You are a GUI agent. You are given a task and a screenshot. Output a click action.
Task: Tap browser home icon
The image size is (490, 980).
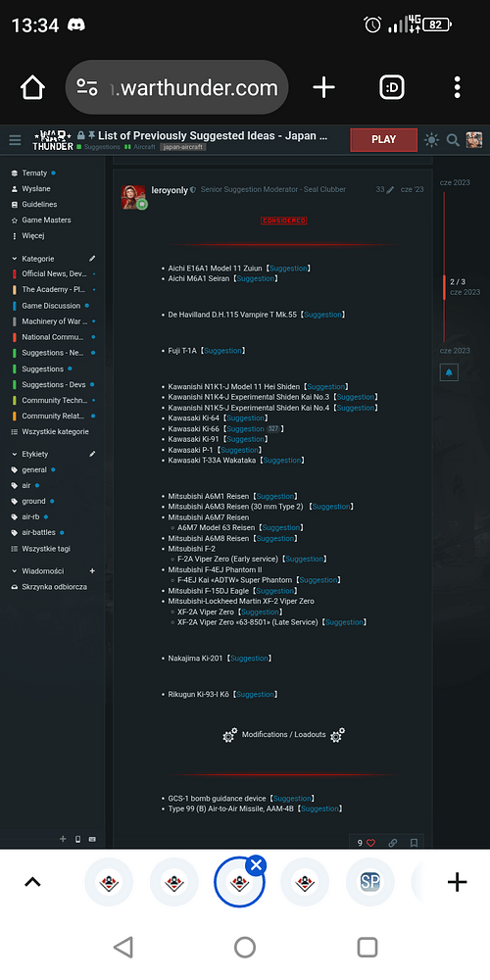point(32,87)
